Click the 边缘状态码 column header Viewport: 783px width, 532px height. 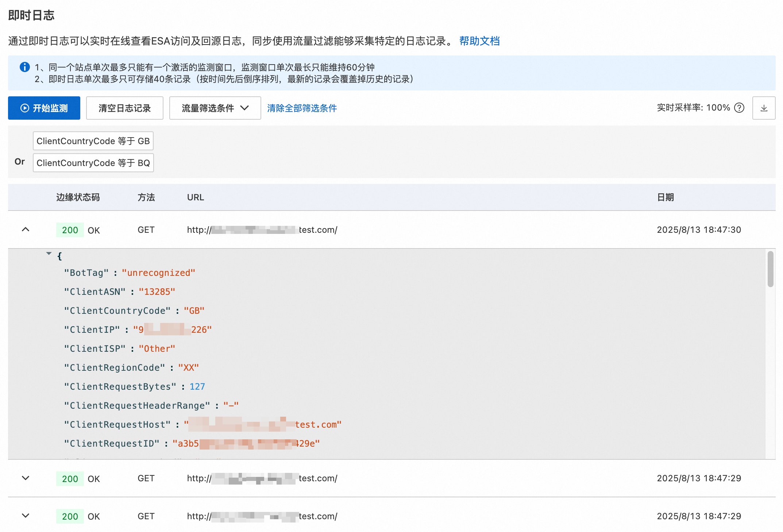tap(78, 197)
